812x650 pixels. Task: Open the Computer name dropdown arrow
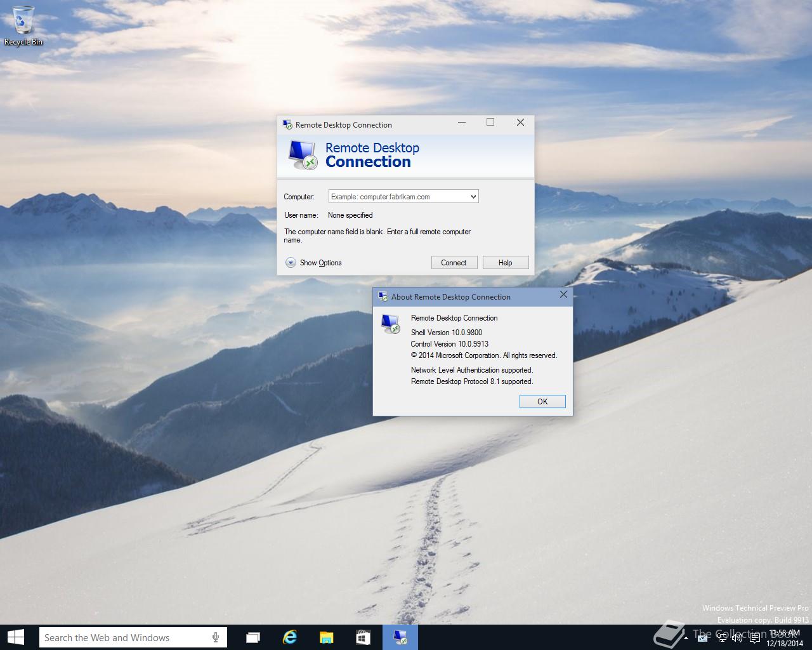pyautogui.click(x=473, y=197)
